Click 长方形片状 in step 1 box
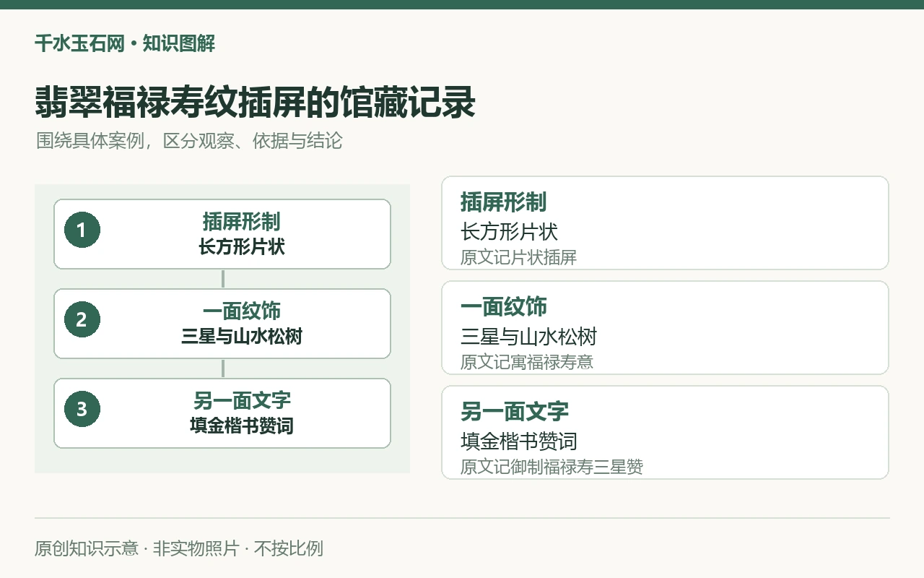Image resolution: width=924 pixels, height=578 pixels. pos(242,247)
